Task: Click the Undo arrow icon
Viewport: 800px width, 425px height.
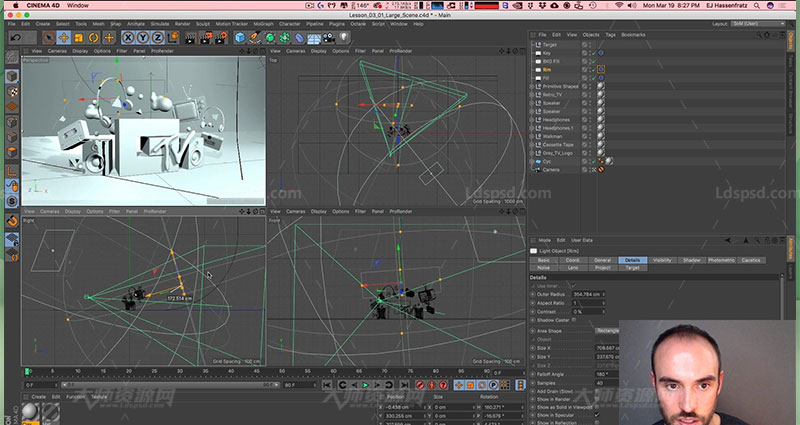Action: coord(16,38)
